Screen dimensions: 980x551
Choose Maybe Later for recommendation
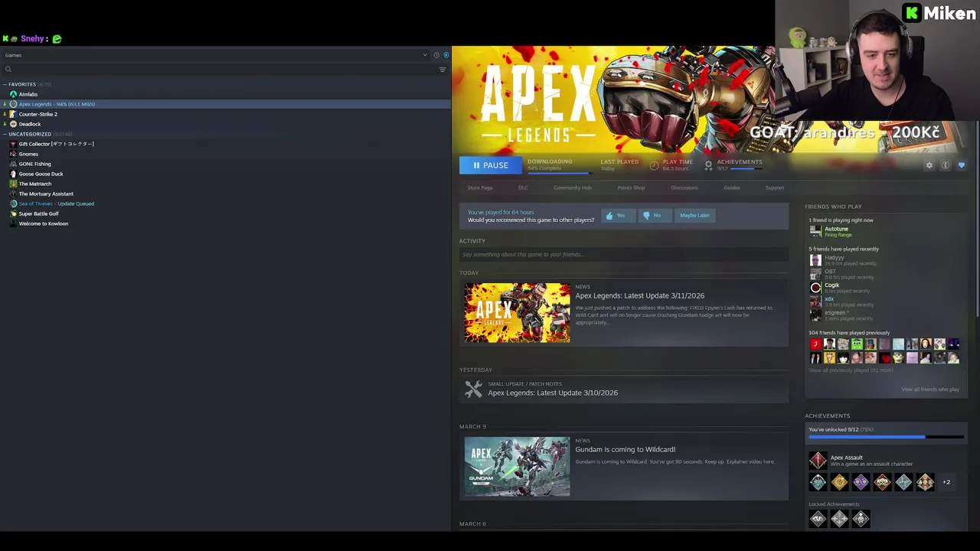coord(694,216)
